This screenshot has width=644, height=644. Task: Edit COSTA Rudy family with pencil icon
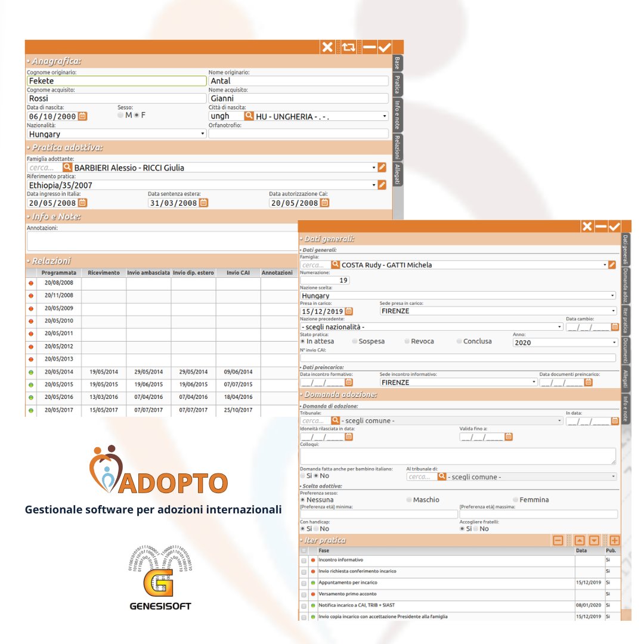[x=612, y=265]
